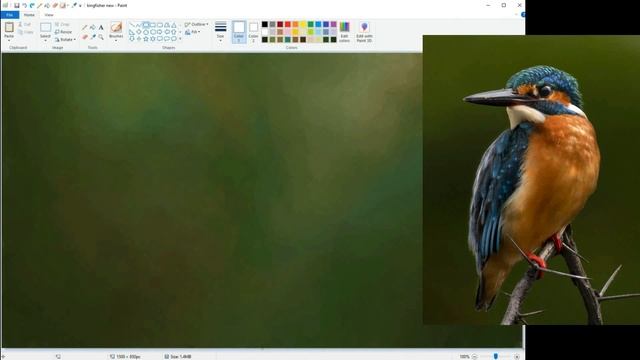Click the Paste clipboard icon
640x360 pixels.
[9, 27]
